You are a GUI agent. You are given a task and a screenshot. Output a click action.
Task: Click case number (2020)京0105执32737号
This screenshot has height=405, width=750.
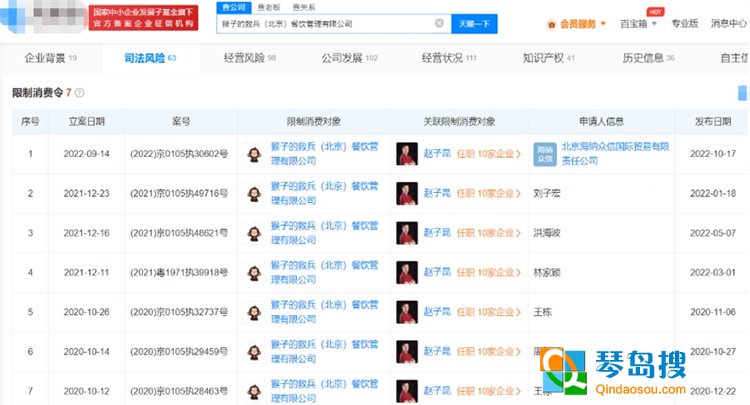[x=179, y=312]
